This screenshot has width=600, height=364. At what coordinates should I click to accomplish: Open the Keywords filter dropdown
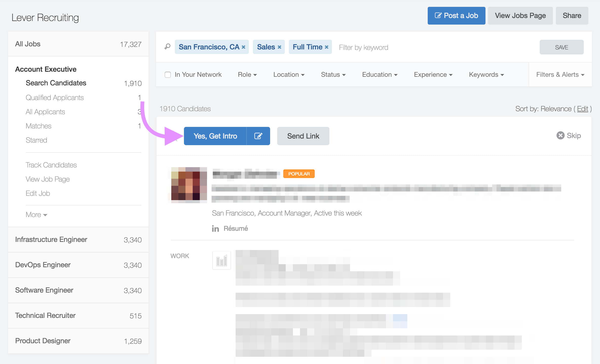click(x=486, y=75)
